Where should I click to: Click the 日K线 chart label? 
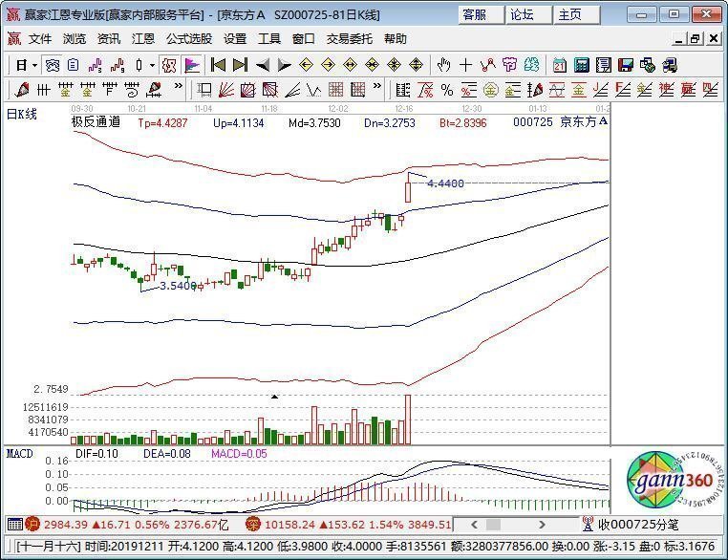22,114
